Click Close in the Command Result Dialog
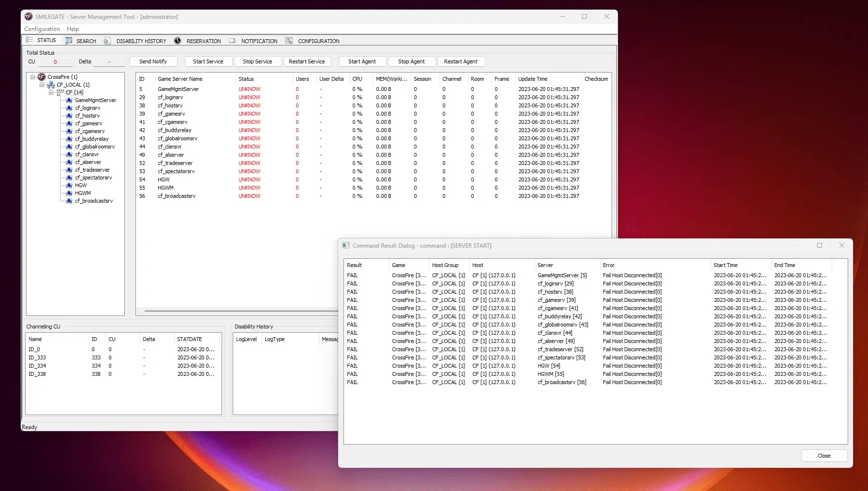Image resolution: width=868 pixels, height=491 pixels. click(x=824, y=456)
